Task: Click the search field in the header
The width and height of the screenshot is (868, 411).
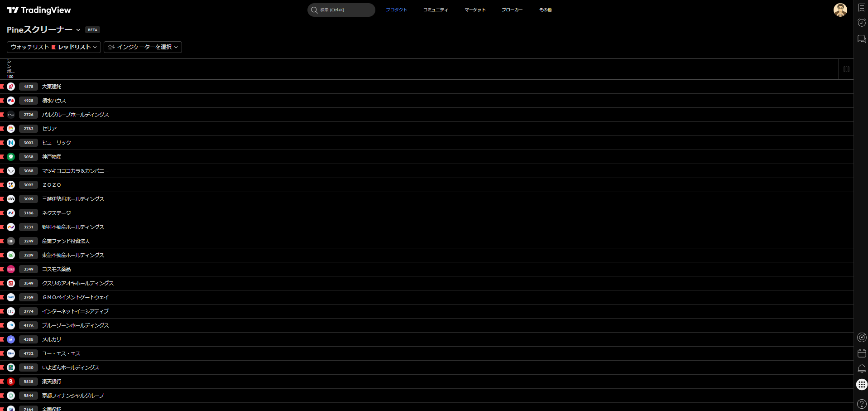Action: (x=341, y=10)
